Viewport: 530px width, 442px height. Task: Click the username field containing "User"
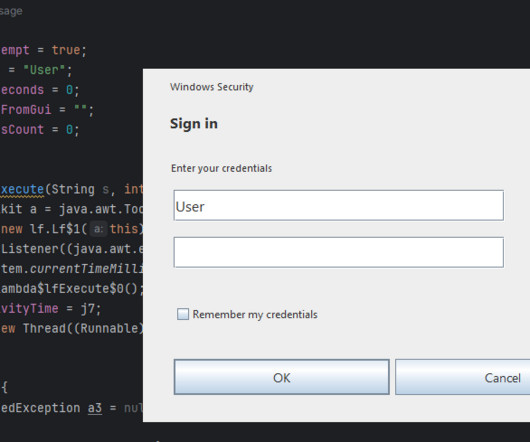(x=338, y=205)
